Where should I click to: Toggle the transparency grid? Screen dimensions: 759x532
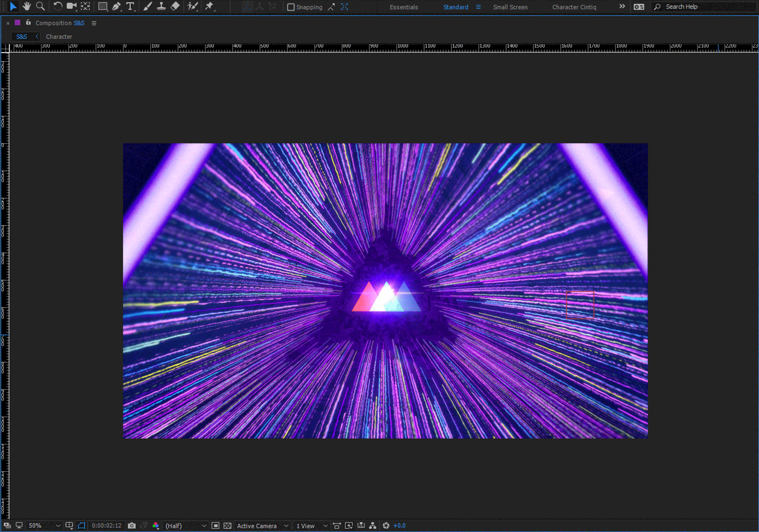[x=227, y=525]
